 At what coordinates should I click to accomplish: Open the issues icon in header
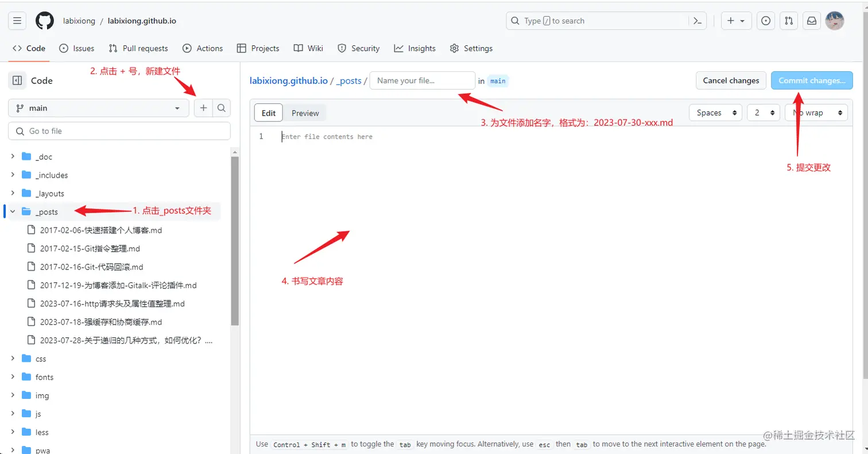pos(765,21)
